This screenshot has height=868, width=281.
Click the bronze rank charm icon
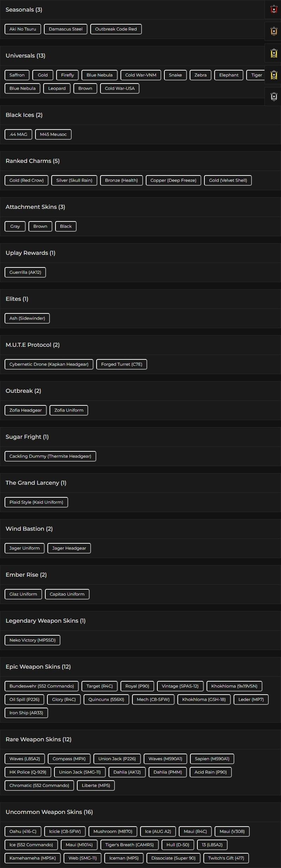pos(274,31)
